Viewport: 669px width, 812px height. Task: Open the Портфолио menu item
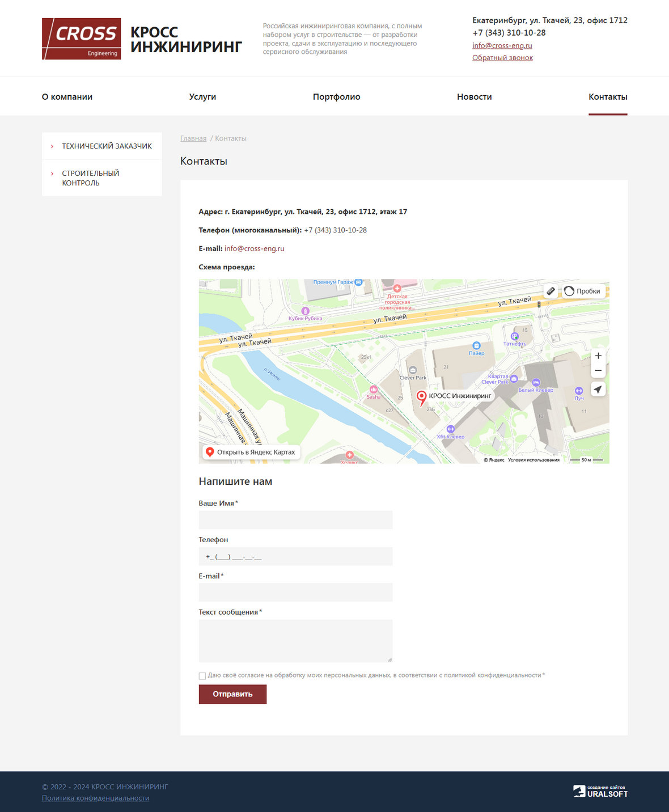point(336,97)
